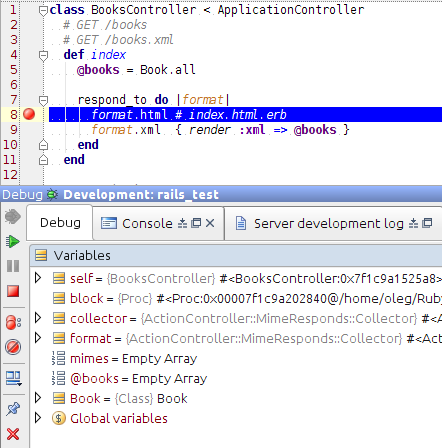Switch to the Debug tab
This screenshot has height=448, width=442.
pyautogui.click(x=60, y=222)
